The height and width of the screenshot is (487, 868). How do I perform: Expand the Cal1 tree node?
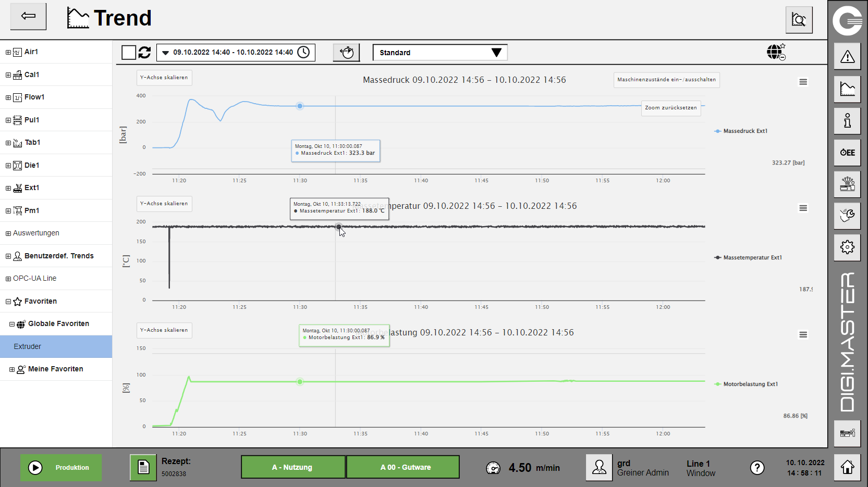pos(8,74)
